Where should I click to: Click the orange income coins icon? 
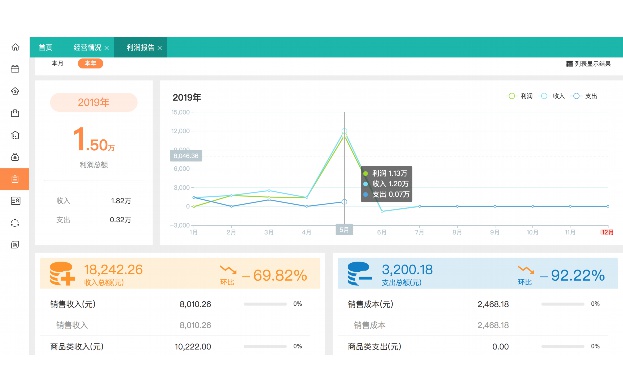[x=62, y=274]
